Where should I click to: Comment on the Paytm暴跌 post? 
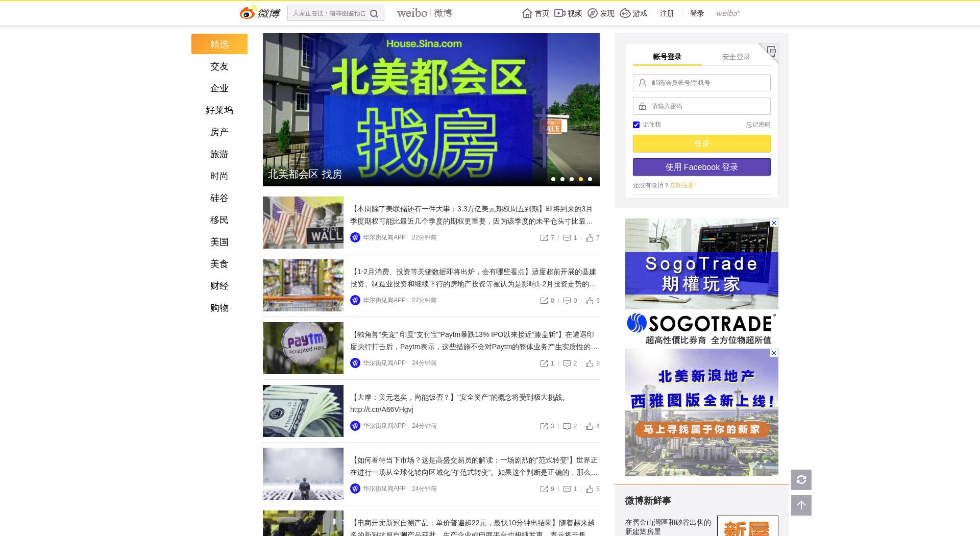(x=570, y=363)
